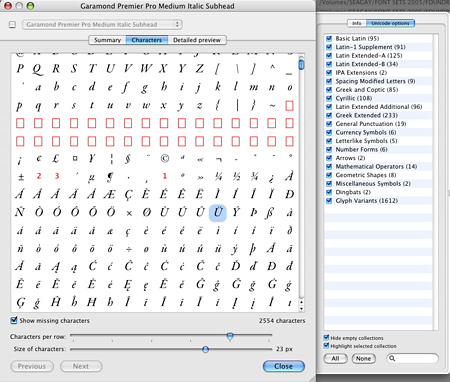Screen dimensions: 450x382
Task: Uncheck Glyph Variants (1612) collection
Action: pos(329,201)
